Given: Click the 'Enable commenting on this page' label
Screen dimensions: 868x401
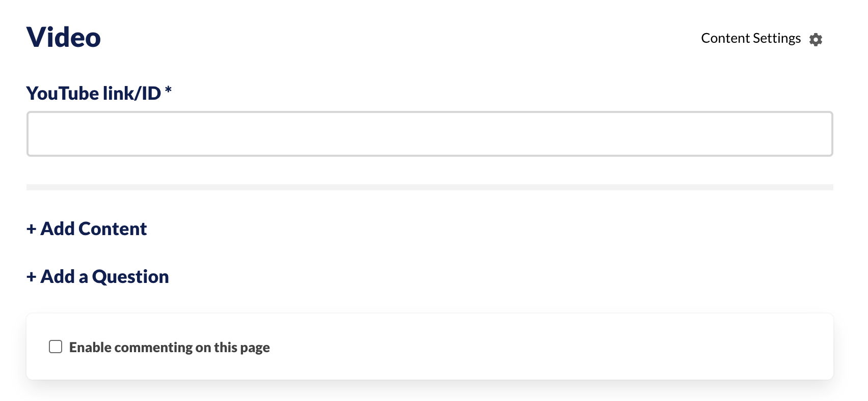Looking at the screenshot, I should click(x=169, y=348).
